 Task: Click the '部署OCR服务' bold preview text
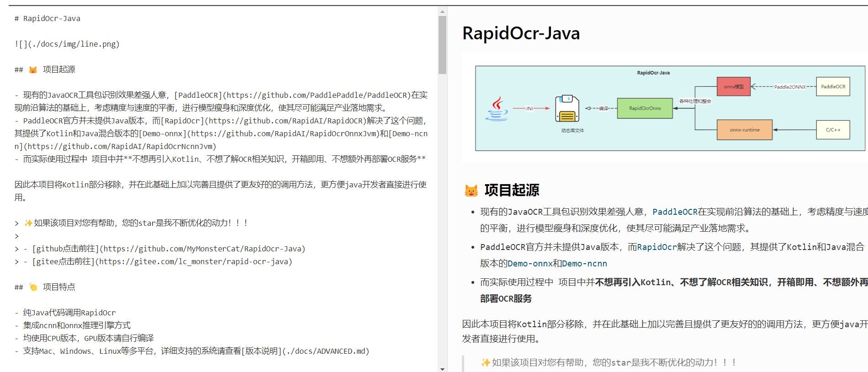coord(506,298)
